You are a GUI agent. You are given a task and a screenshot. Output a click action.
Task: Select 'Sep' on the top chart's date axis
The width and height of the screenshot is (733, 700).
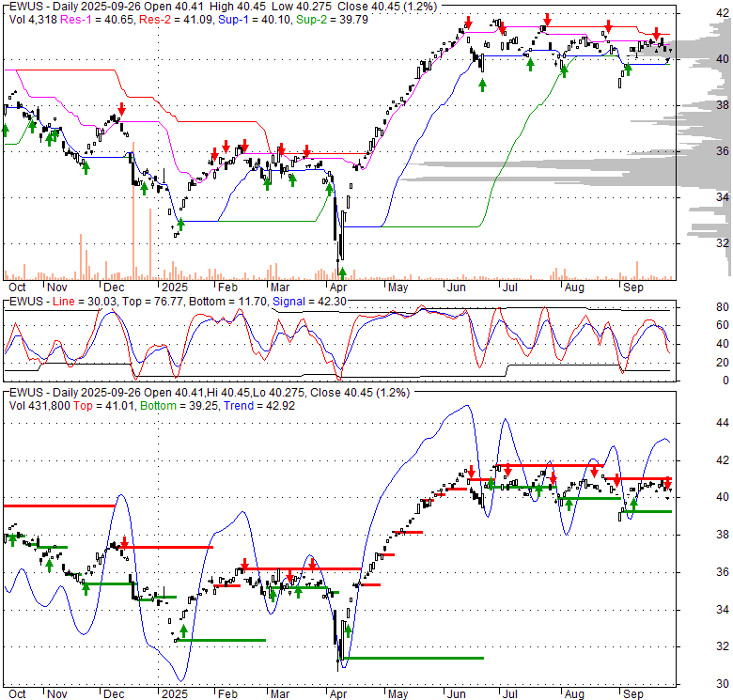(633, 288)
